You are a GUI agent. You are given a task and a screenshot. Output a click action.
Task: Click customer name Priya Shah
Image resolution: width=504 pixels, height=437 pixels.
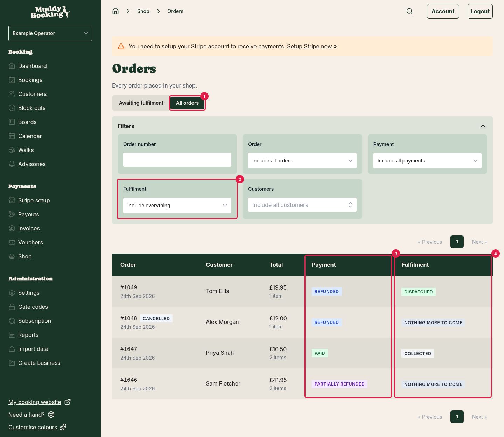click(x=220, y=353)
